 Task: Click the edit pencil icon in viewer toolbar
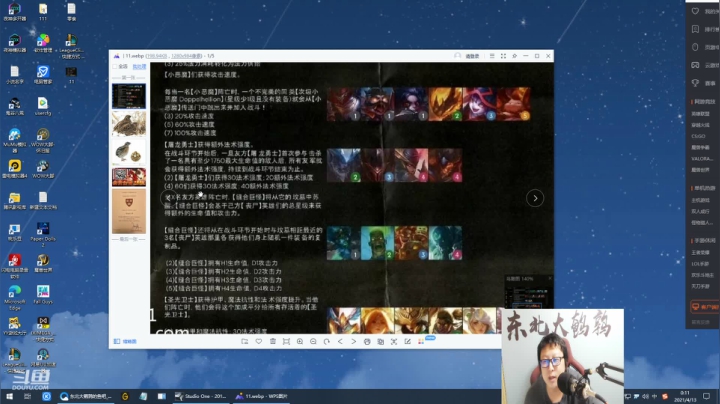click(407, 341)
